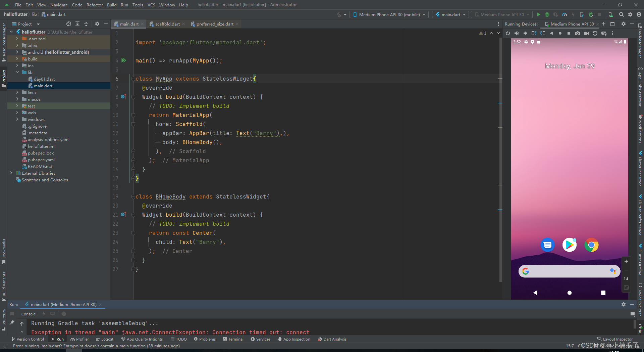Open the Medium Phone API 30 (mobile) device selector

389,14
